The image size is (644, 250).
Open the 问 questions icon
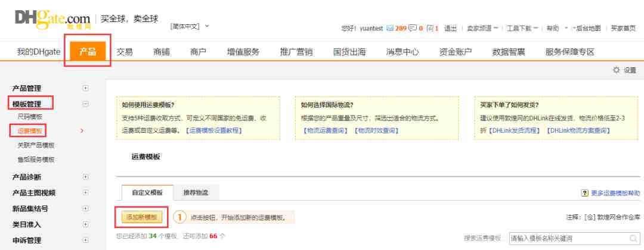click(430, 29)
